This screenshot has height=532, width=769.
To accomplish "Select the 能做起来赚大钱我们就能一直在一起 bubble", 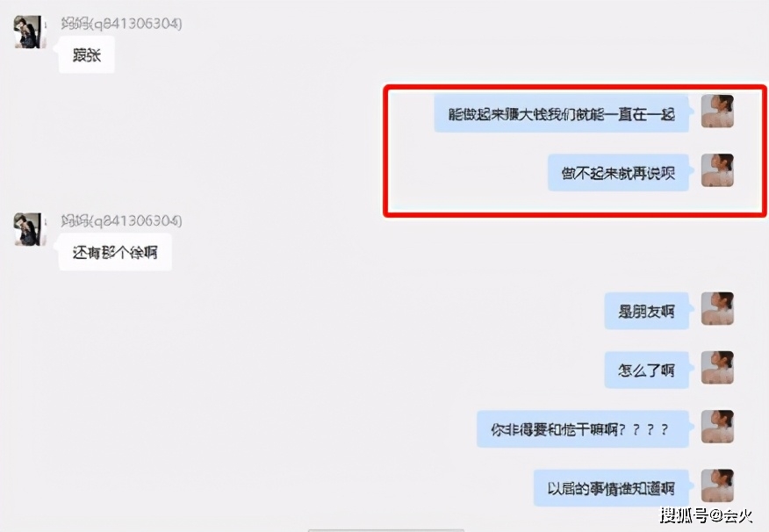I will pos(562,114).
